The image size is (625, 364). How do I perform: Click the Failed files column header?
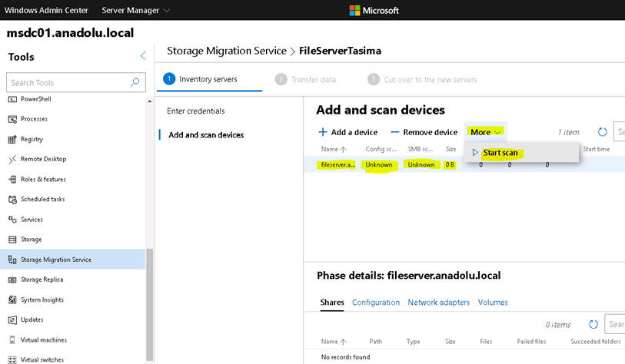click(531, 341)
